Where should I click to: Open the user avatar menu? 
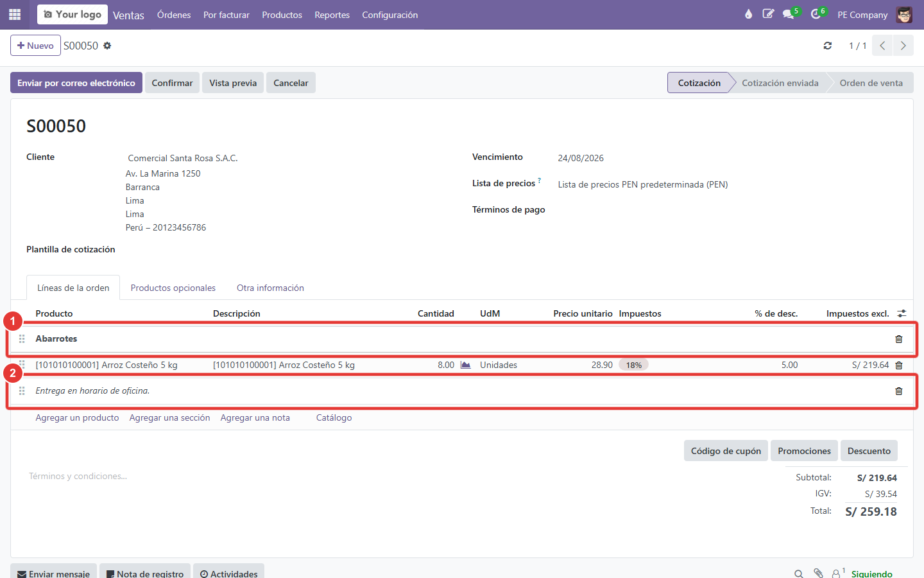click(x=904, y=14)
